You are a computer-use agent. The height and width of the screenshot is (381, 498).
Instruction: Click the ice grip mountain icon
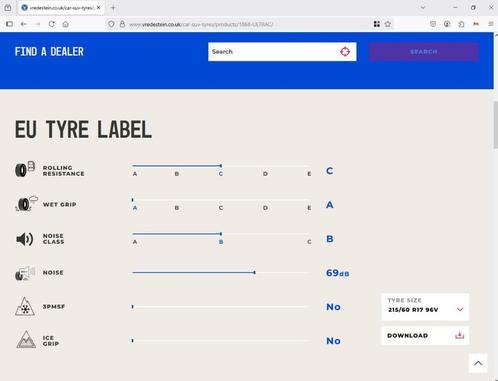[26, 339]
